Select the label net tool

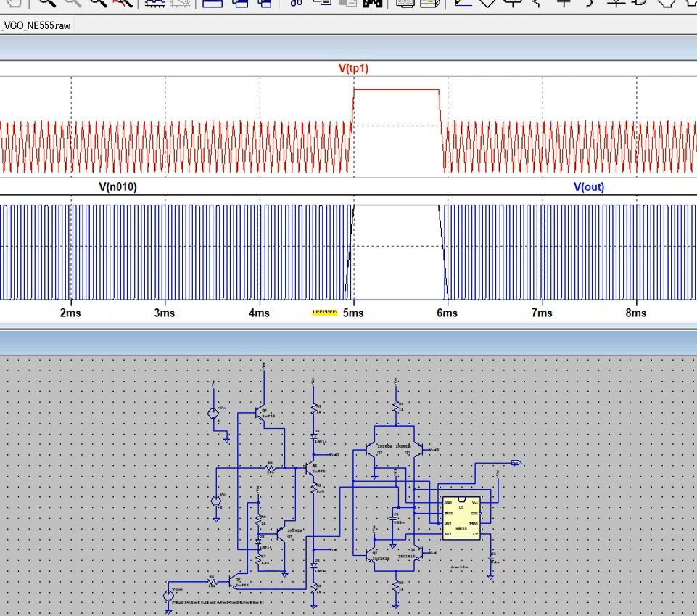tap(513, 2)
